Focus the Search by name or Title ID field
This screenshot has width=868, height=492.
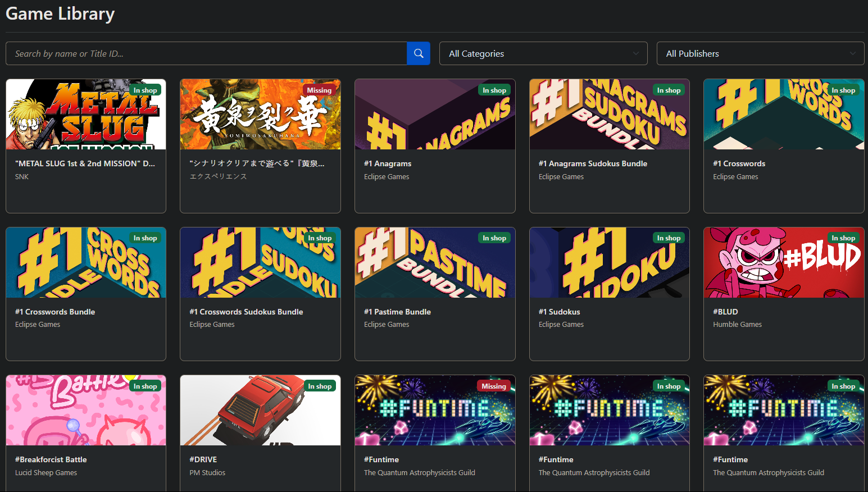pos(206,53)
